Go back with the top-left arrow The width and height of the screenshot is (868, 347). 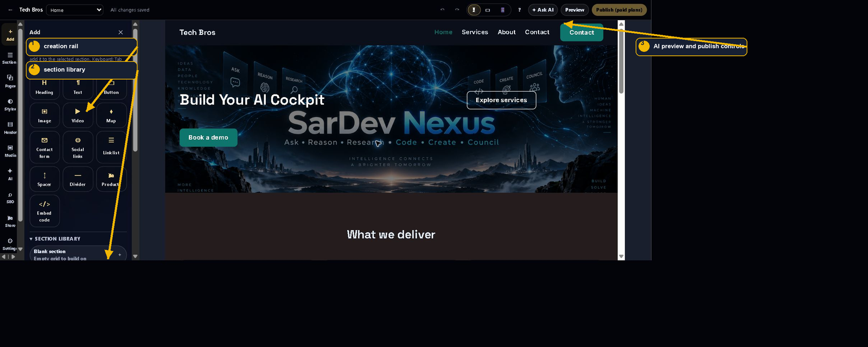pyautogui.click(x=10, y=10)
